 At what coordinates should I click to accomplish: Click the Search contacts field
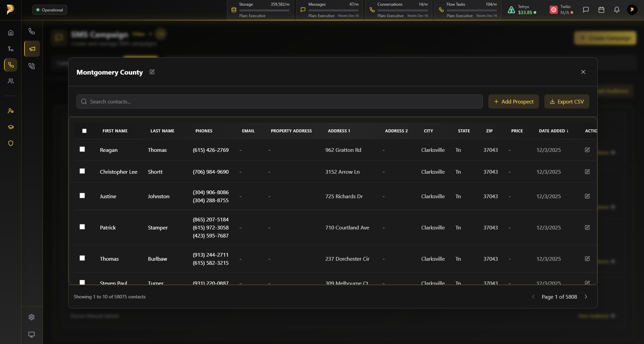point(280,101)
